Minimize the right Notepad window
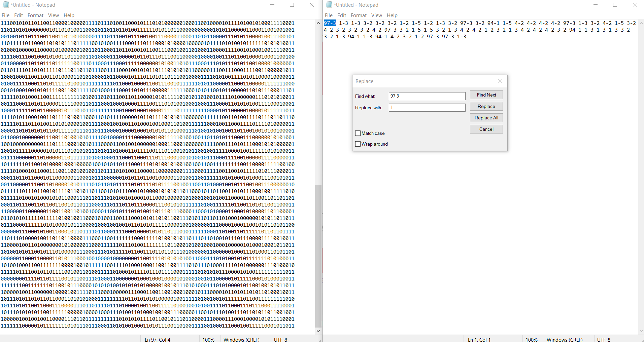This screenshot has height=342, width=644. tap(595, 5)
